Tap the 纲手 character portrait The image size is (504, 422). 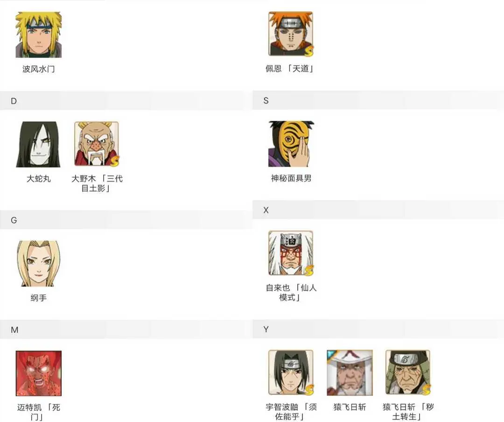tap(39, 263)
